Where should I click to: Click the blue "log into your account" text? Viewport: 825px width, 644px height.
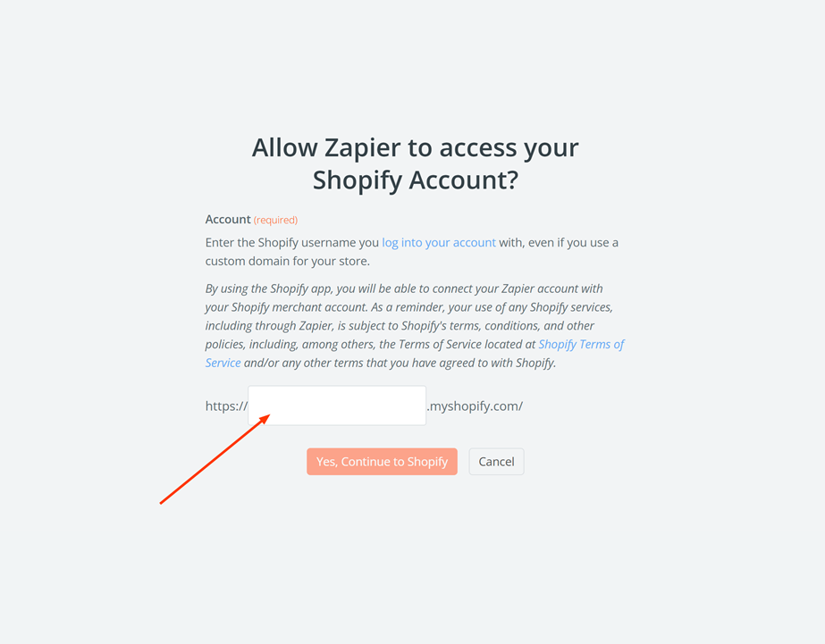point(439,242)
